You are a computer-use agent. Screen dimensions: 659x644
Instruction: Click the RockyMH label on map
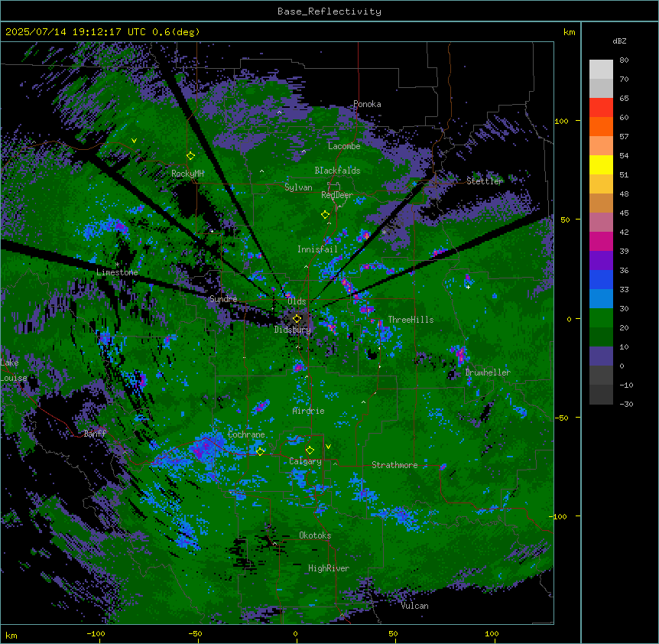[187, 174]
